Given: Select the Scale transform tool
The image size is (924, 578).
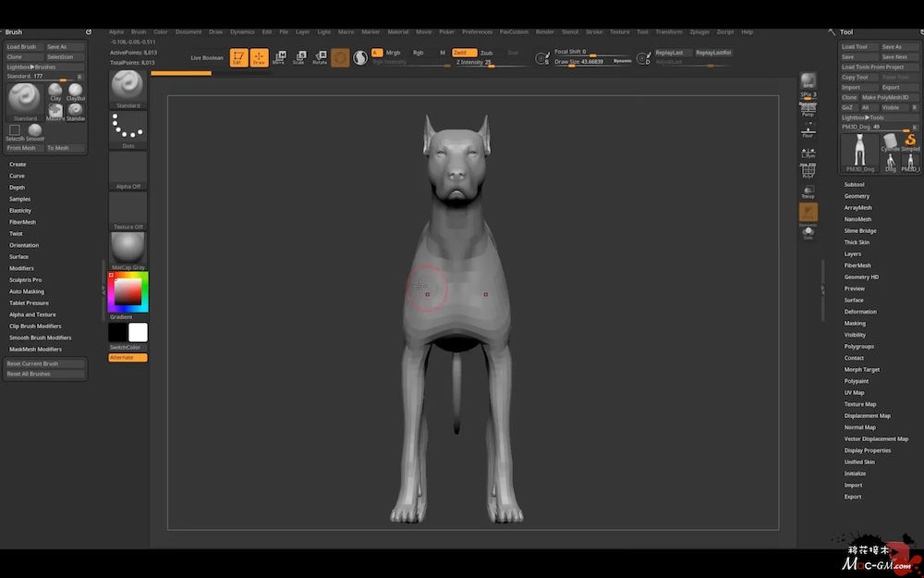Looking at the screenshot, I should click(x=299, y=58).
